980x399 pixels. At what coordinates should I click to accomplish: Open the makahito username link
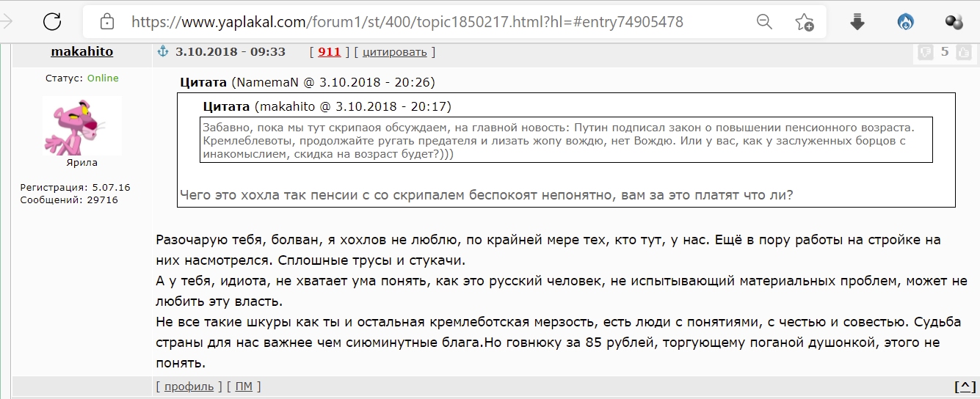click(82, 51)
